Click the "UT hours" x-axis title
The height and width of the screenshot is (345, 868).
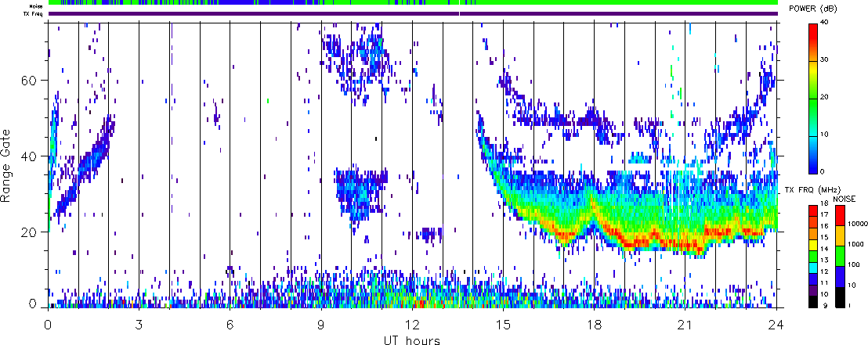pos(412,340)
